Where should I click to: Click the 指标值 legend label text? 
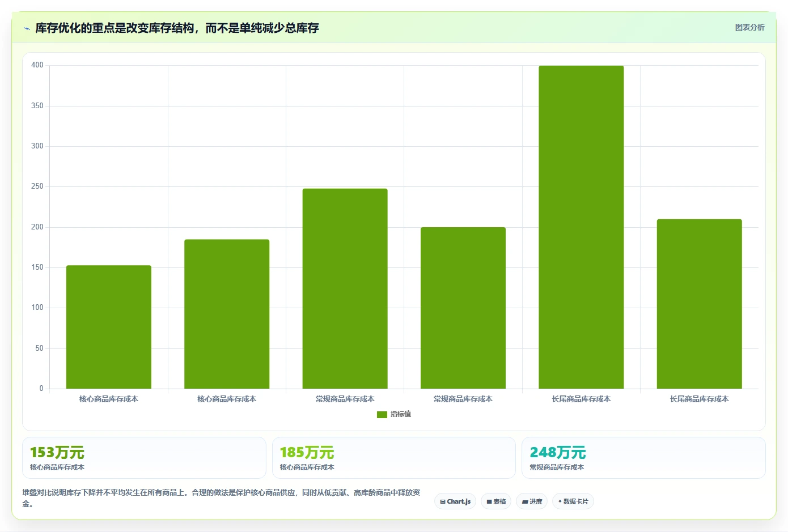tap(401, 414)
